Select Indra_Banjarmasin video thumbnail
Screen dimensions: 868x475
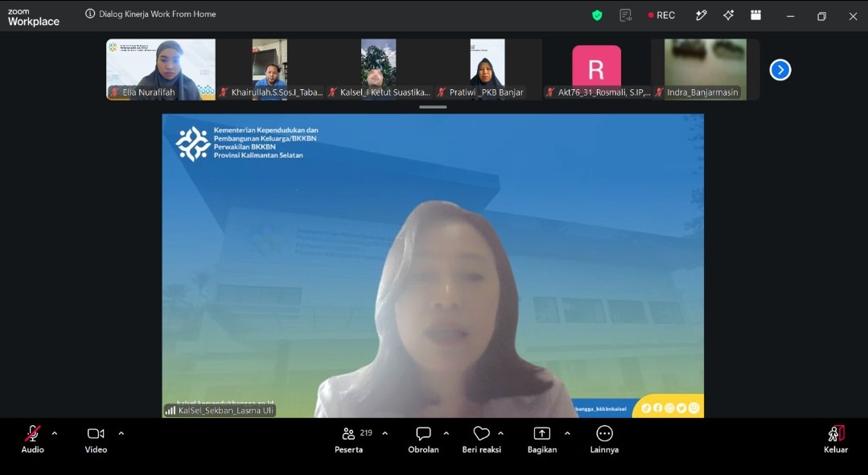(706, 69)
